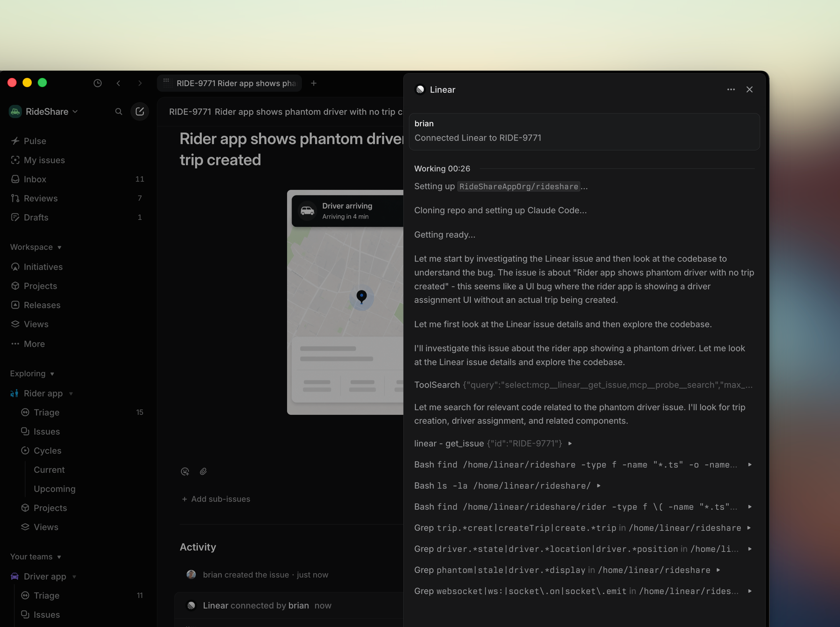Collapse the Your teams section
This screenshot has height=627, width=840.
tap(36, 557)
